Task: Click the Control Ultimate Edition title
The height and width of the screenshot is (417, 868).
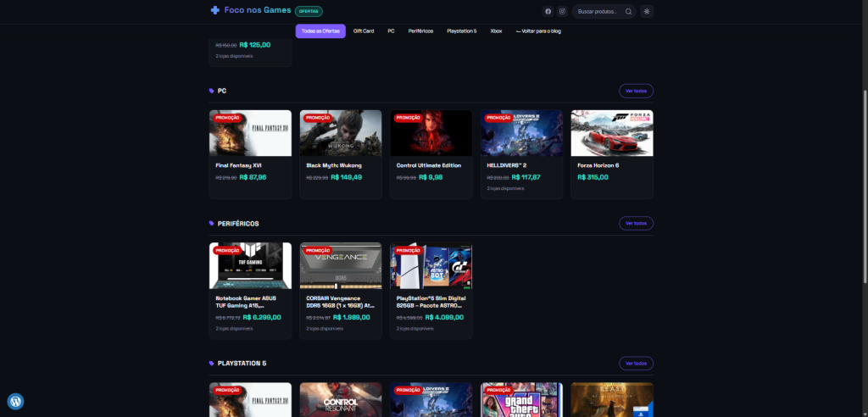Action: click(x=429, y=165)
